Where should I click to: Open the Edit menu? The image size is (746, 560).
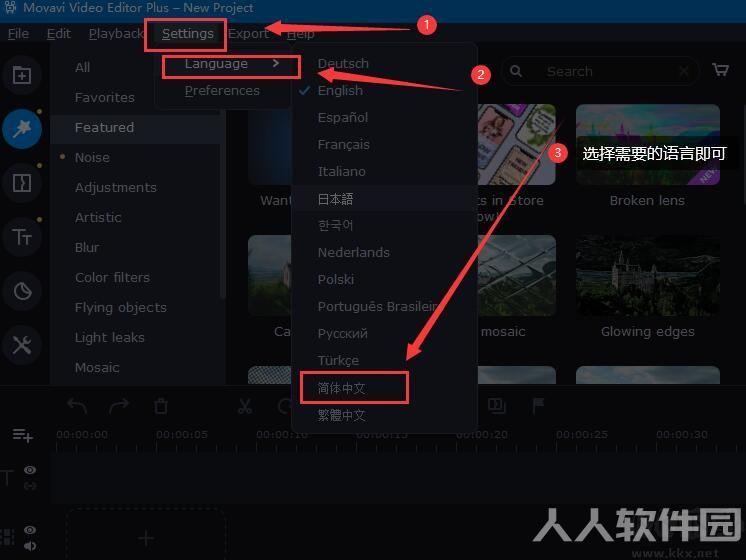[x=59, y=34]
